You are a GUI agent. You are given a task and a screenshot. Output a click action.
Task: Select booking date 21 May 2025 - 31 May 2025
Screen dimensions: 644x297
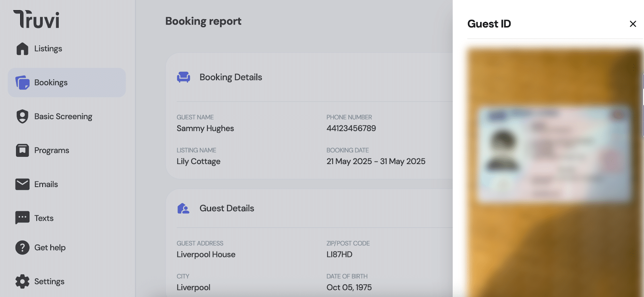pyautogui.click(x=376, y=161)
